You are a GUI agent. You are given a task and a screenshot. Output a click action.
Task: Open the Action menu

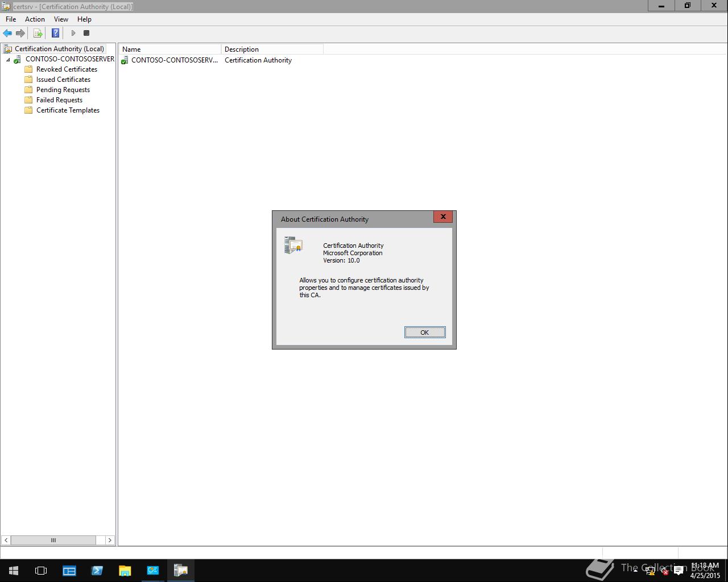pyautogui.click(x=35, y=19)
